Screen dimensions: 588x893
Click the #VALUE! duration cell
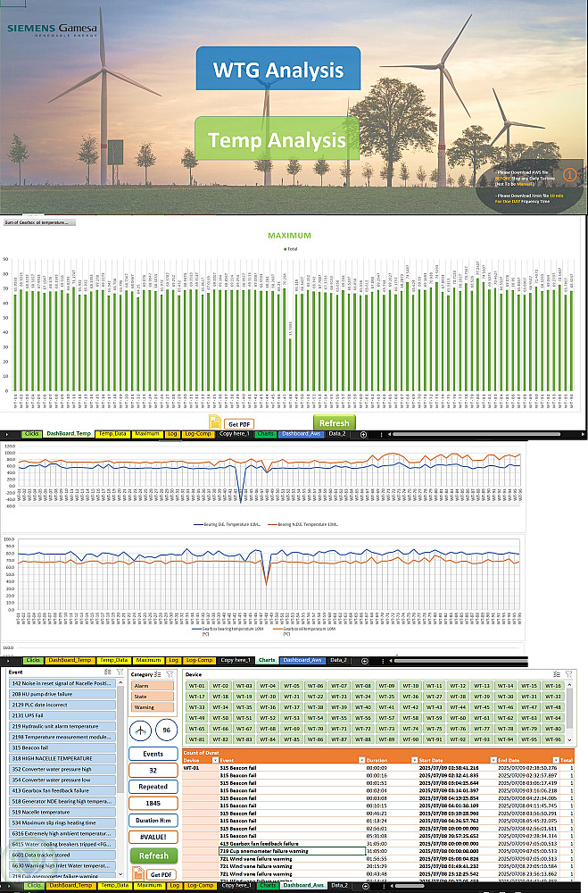click(153, 837)
